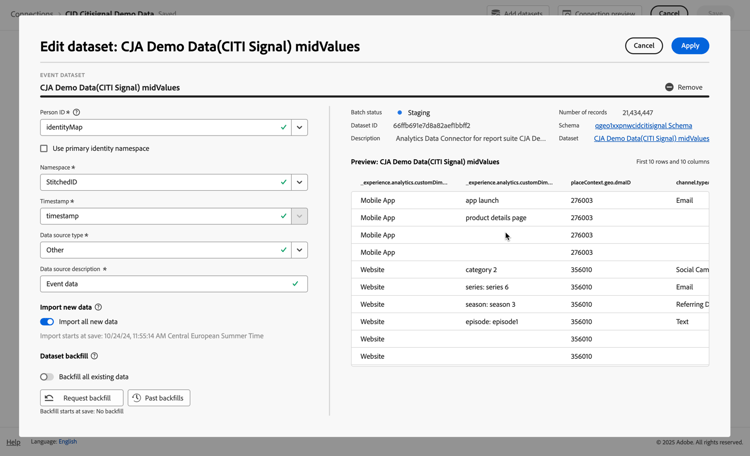
Task: Enable Backfill all existing data toggle
Action: (x=47, y=377)
